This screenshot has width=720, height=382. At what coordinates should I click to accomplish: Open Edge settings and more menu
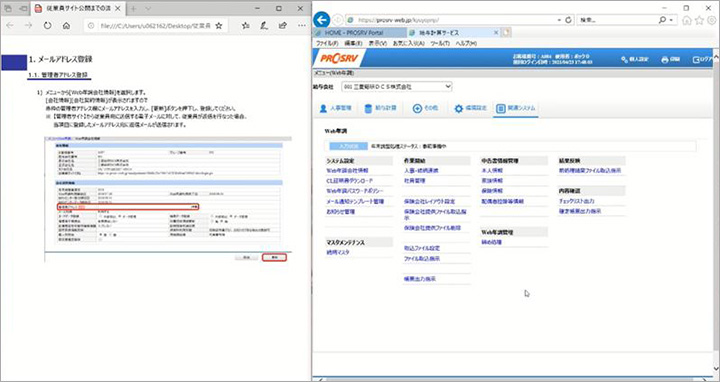302,26
